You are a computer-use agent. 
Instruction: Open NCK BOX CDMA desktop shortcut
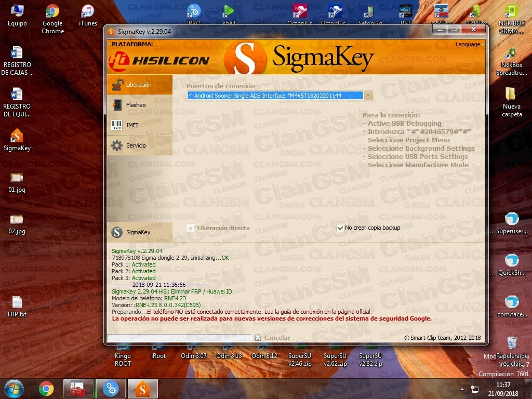(x=511, y=19)
